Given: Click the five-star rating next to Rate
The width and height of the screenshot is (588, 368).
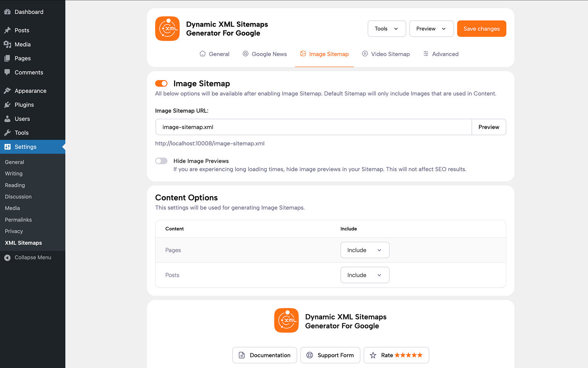Looking at the screenshot, I should [409, 355].
